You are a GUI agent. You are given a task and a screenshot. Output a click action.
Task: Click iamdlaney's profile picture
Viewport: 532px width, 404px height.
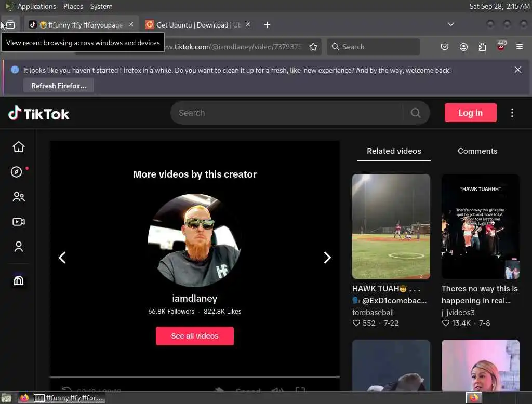point(195,240)
